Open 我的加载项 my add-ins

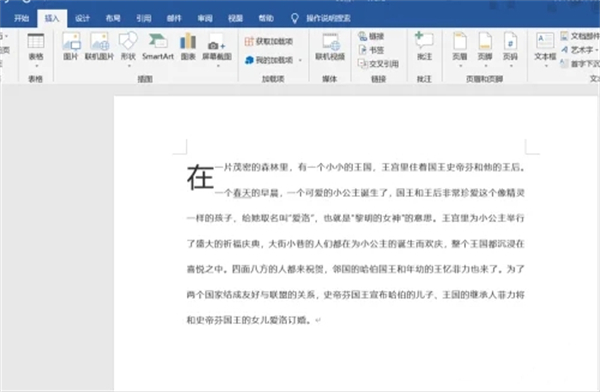click(x=270, y=60)
